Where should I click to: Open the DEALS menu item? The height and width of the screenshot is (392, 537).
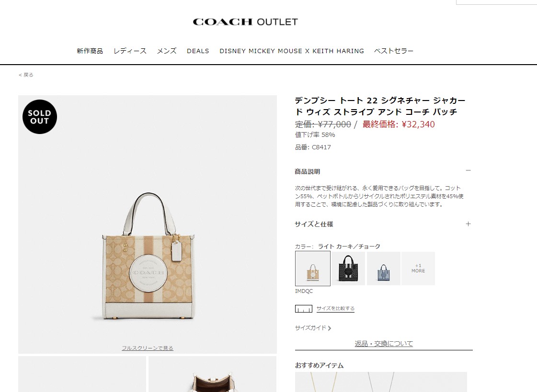click(x=198, y=51)
